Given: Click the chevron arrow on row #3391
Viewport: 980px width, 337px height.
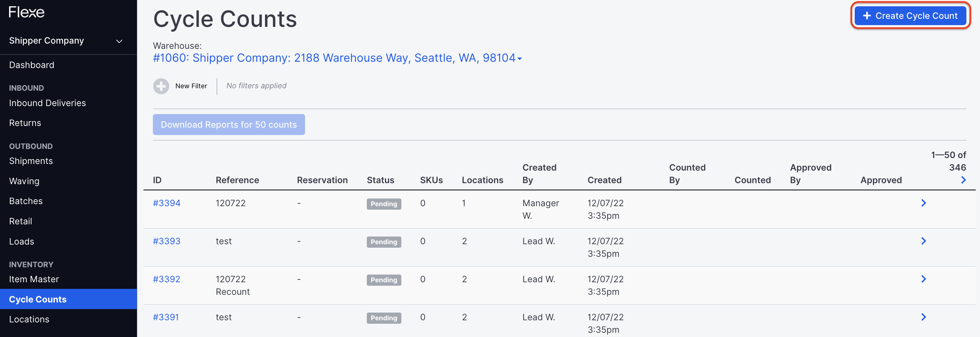Looking at the screenshot, I should [x=924, y=317].
